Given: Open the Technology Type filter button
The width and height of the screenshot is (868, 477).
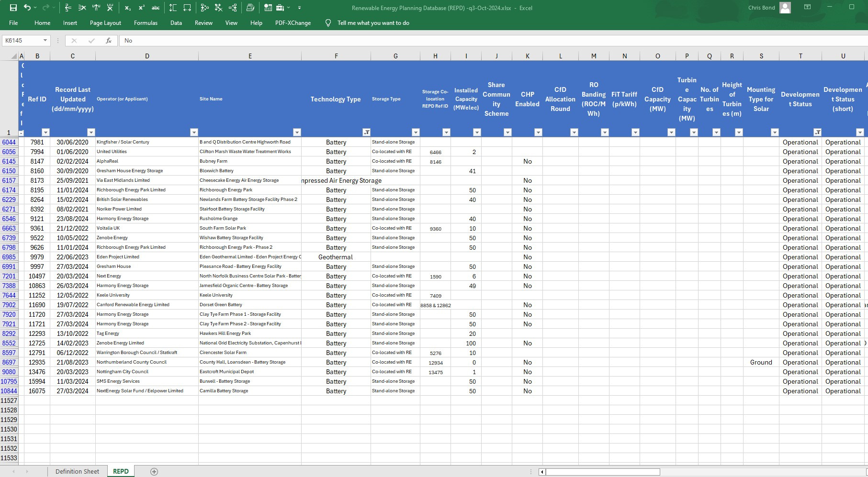Looking at the screenshot, I should pyautogui.click(x=366, y=132).
